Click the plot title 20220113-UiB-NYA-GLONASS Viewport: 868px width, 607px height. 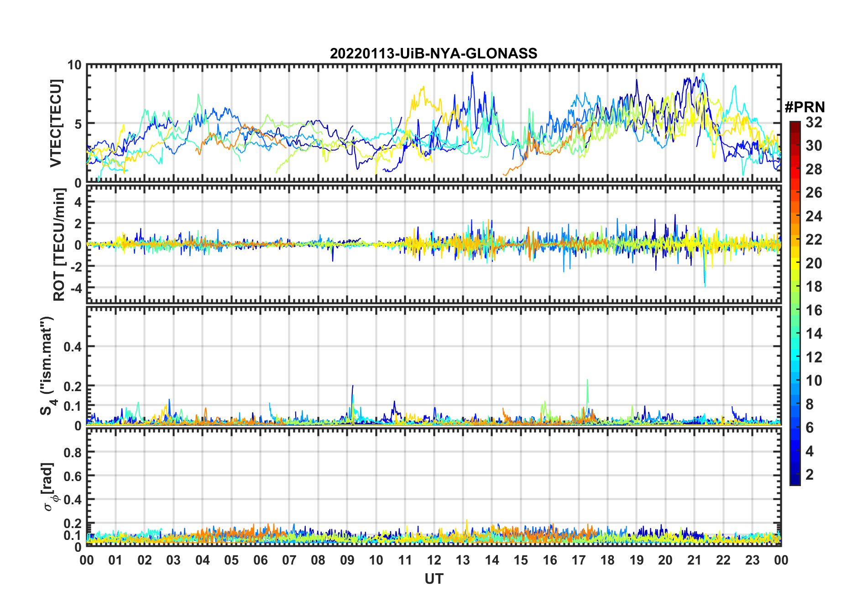(x=434, y=53)
